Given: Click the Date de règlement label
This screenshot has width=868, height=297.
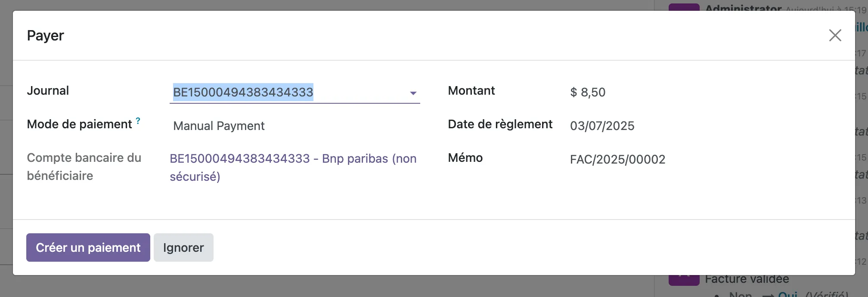Looking at the screenshot, I should (x=500, y=124).
